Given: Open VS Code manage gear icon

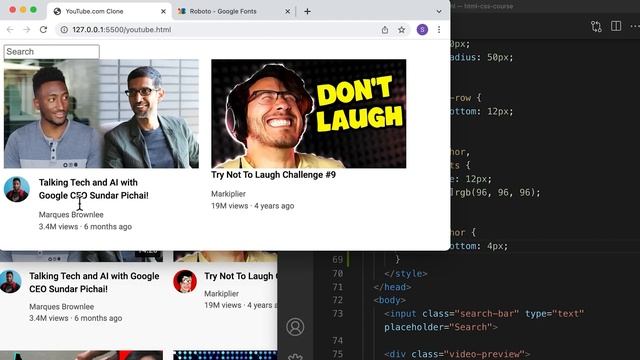Looking at the screenshot, I should (295, 357).
